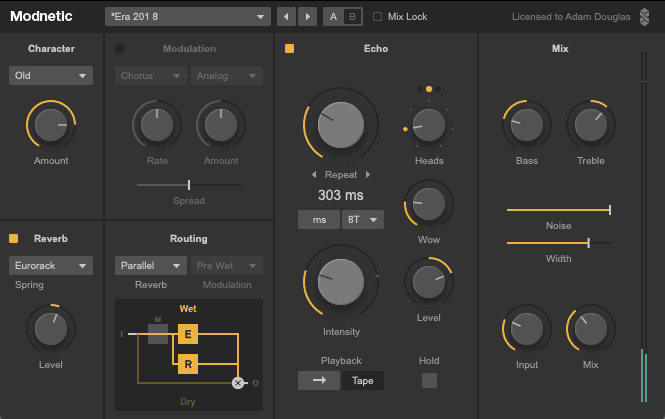Toggle the Hold button
The height and width of the screenshot is (419, 665).
[x=429, y=380]
